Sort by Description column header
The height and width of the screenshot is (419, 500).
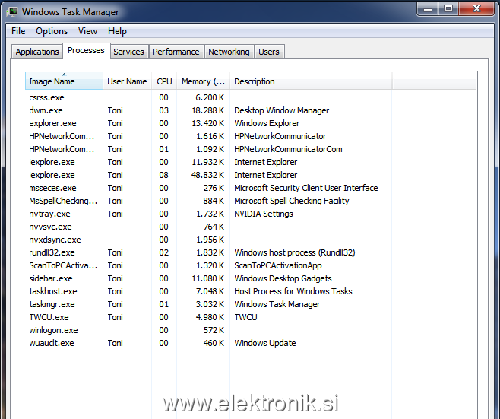click(311, 81)
